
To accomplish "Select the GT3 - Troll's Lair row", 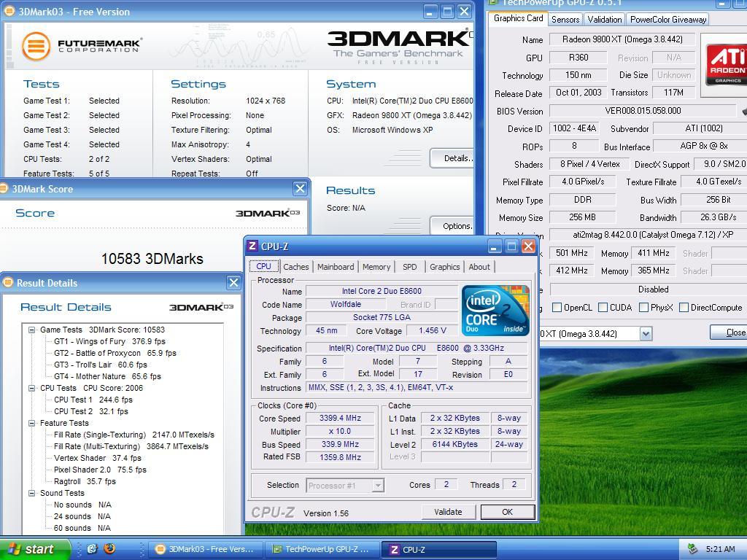I will coord(101,365).
